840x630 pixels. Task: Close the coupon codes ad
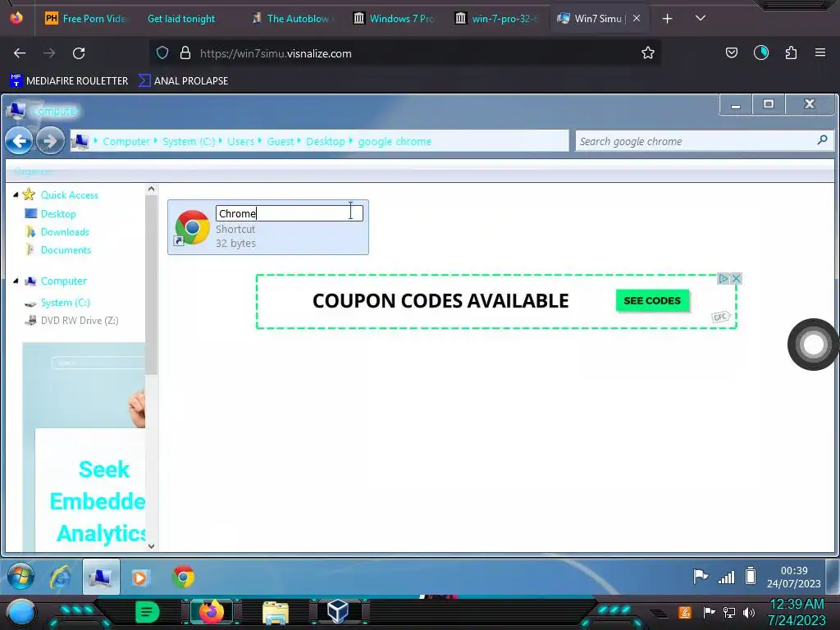point(736,279)
